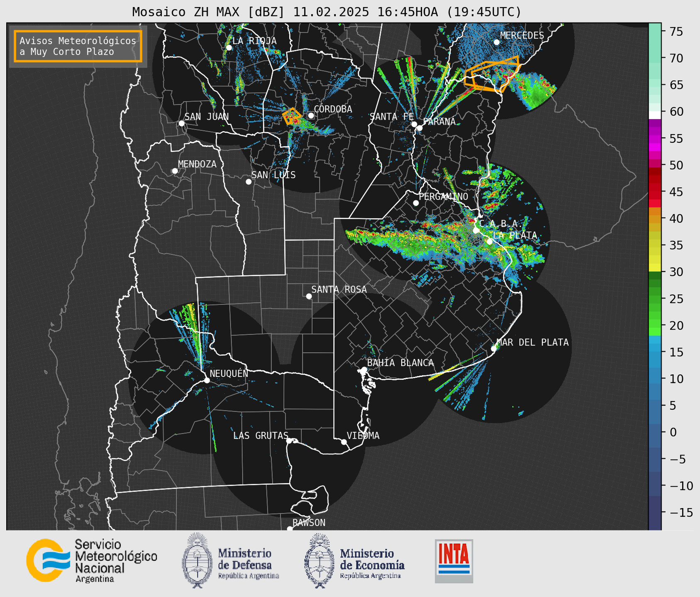Click the NEUQUÉN label text
The image size is (700, 597).
[x=229, y=373]
